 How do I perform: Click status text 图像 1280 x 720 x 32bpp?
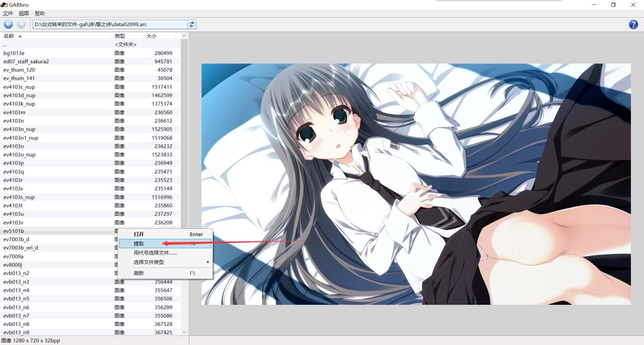31,340
